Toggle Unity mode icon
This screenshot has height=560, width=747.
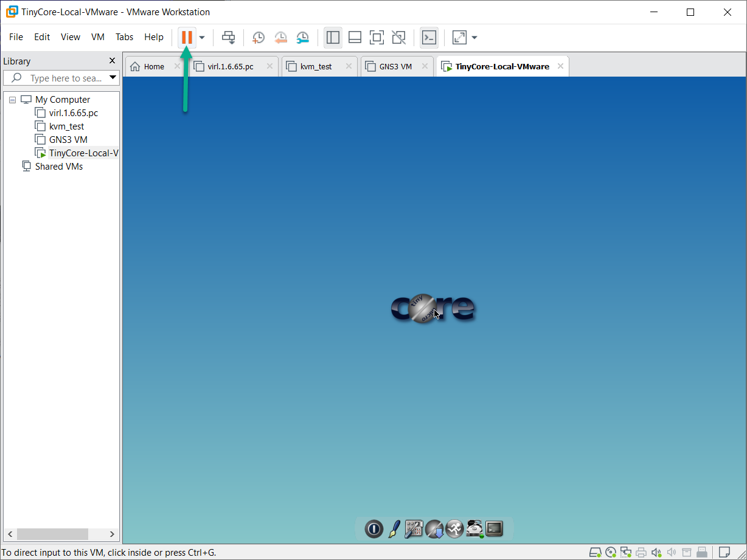tap(398, 38)
